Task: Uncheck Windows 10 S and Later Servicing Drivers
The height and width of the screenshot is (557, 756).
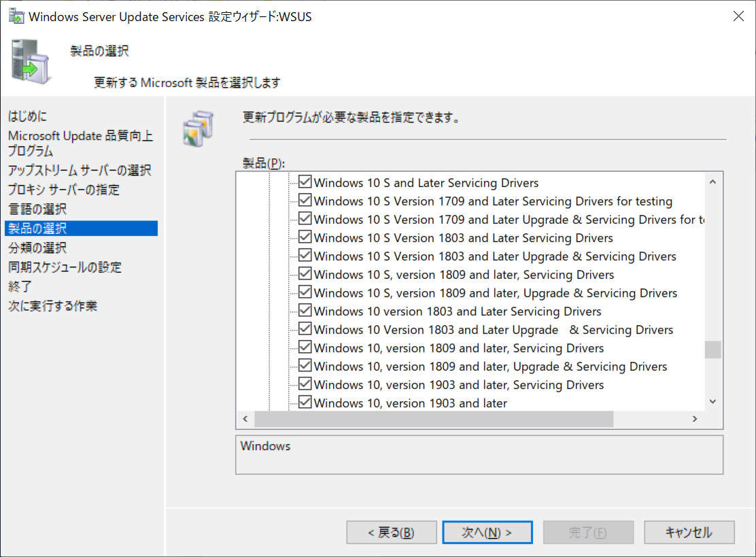Action: click(x=305, y=182)
